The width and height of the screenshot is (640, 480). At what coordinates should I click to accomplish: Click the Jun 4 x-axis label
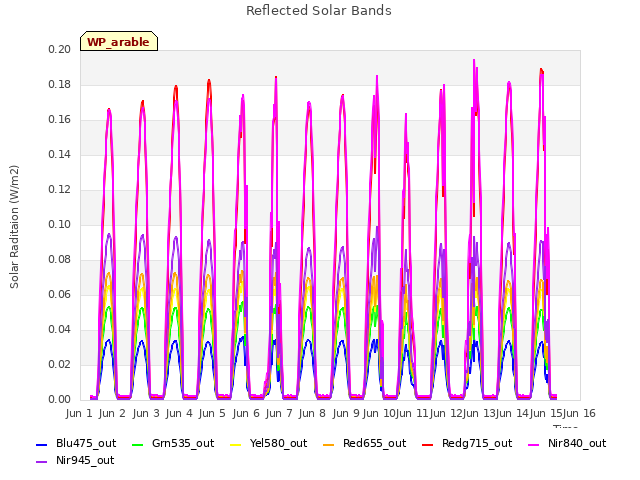point(179,413)
